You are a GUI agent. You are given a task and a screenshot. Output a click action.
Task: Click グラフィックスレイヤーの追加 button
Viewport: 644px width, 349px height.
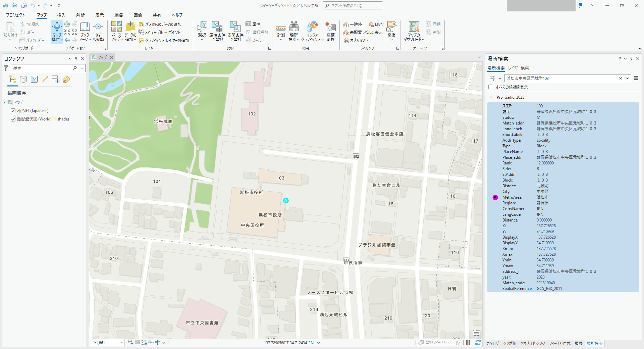164,41
